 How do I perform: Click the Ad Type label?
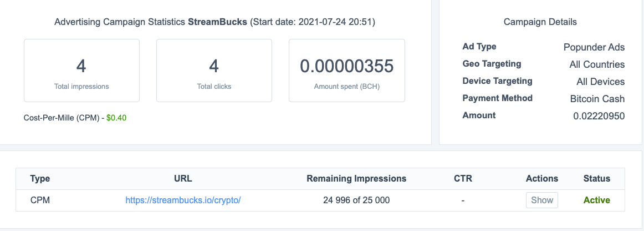(x=479, y=47)
